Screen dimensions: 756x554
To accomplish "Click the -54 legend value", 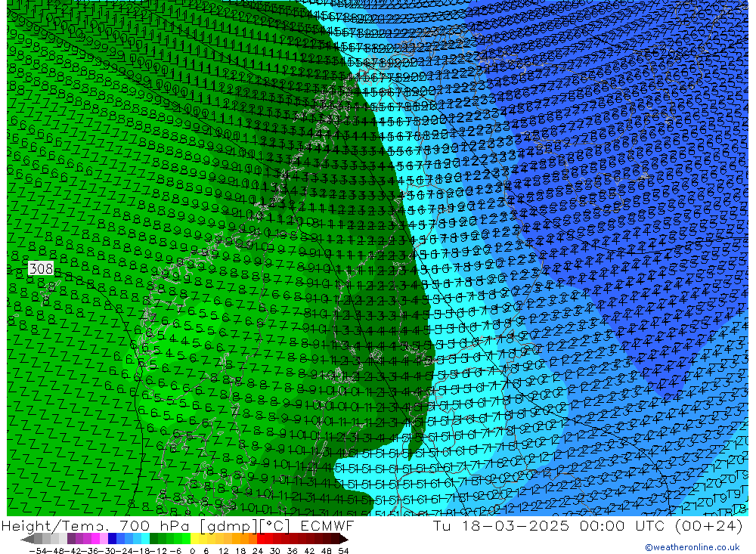I will (x=38, y=551).
